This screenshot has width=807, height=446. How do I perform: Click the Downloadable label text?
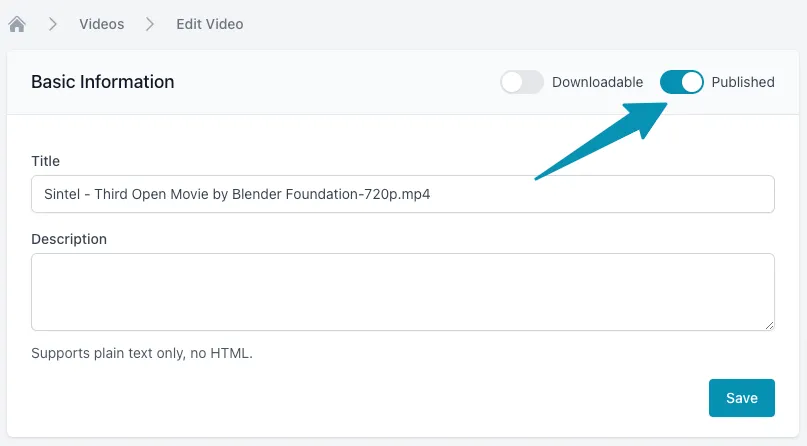coord(597,82)
